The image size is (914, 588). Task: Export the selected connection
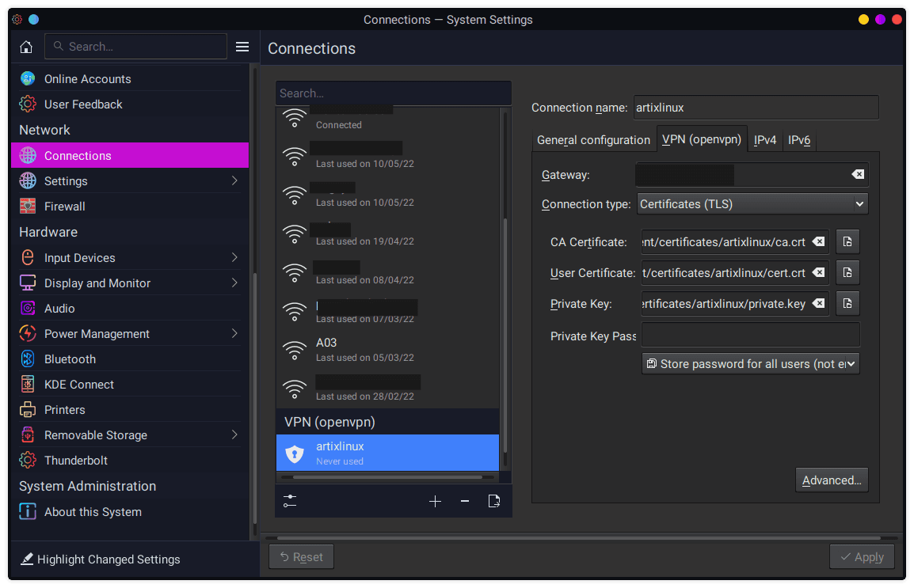[493, 501]
